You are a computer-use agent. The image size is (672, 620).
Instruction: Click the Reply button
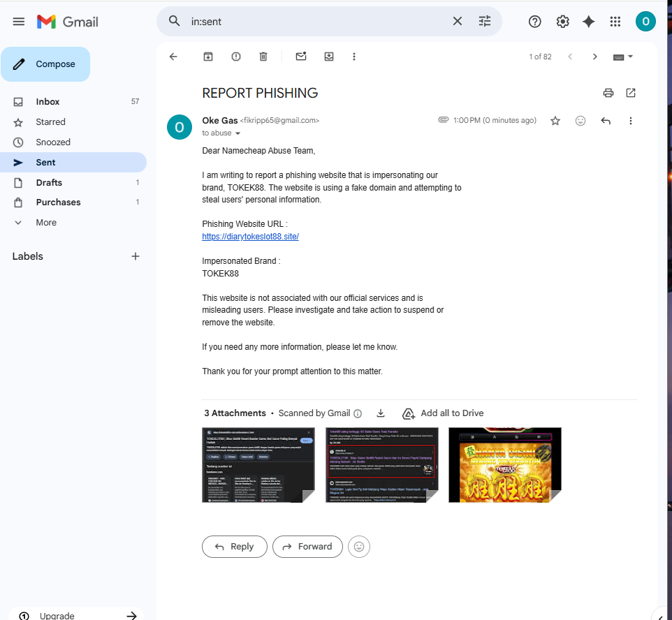235,547
